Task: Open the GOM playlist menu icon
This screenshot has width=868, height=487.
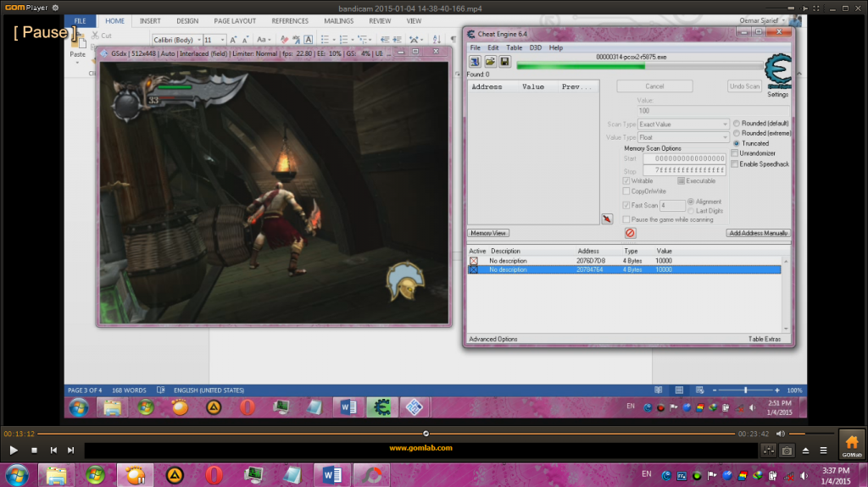Action: (823, 451)
